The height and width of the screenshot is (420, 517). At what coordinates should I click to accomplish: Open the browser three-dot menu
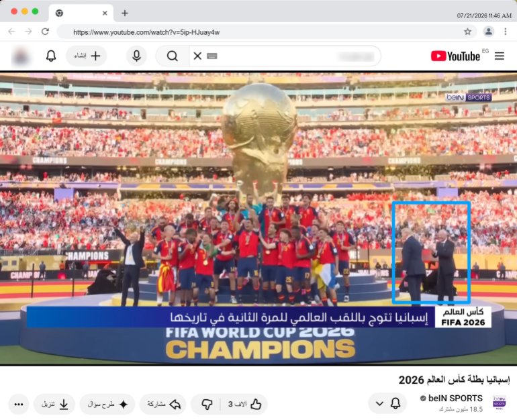pyautogui.click(x=505, y=32)
